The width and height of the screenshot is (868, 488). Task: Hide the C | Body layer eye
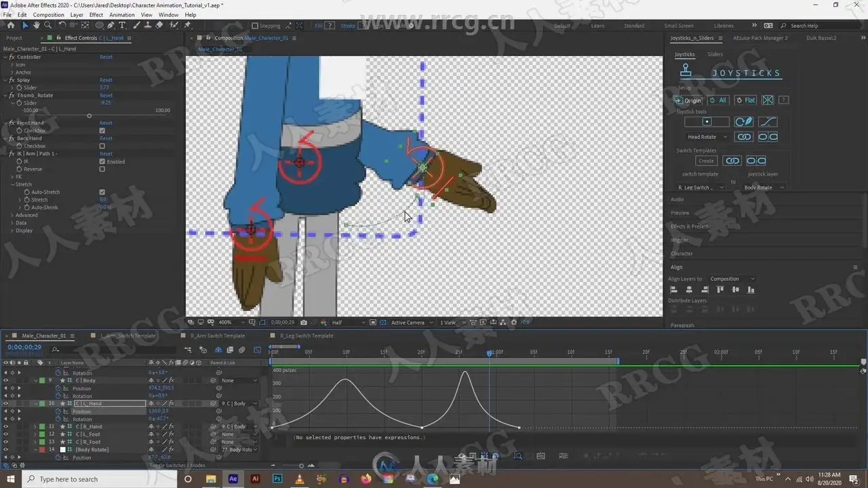pos(5,381)
